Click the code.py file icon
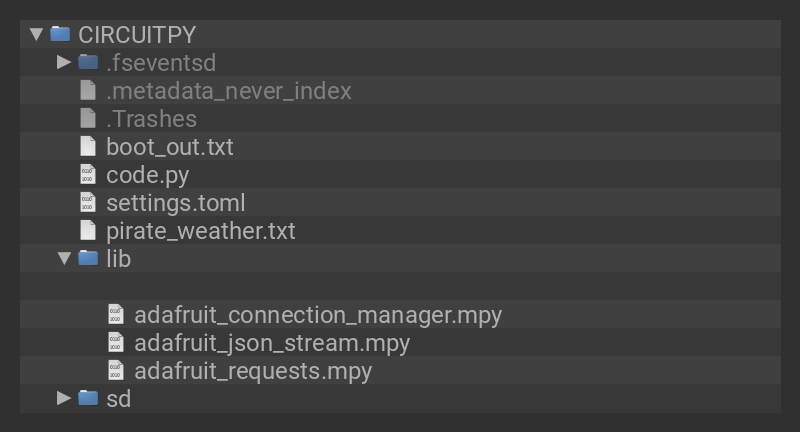800x432 pixels. [x=88, y=174]
